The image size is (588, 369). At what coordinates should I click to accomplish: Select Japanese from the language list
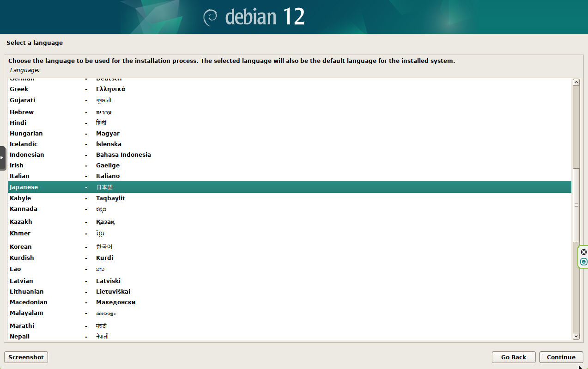click(x=24, y=187)
